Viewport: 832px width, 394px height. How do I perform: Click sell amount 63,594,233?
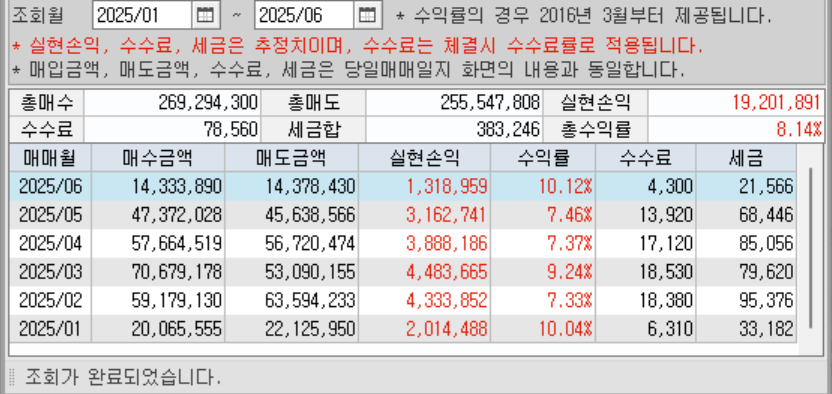point(310,301)
